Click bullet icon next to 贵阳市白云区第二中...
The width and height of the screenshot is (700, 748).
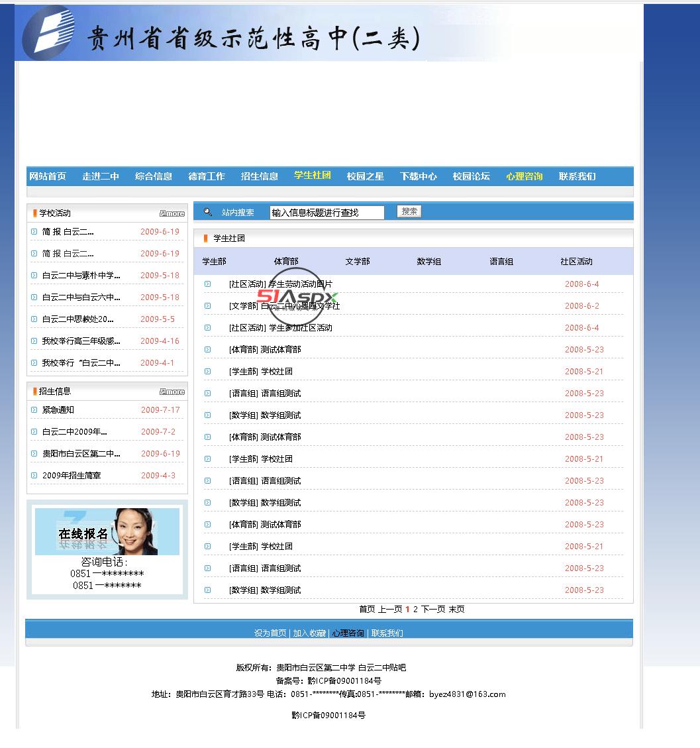coord(34,453)
